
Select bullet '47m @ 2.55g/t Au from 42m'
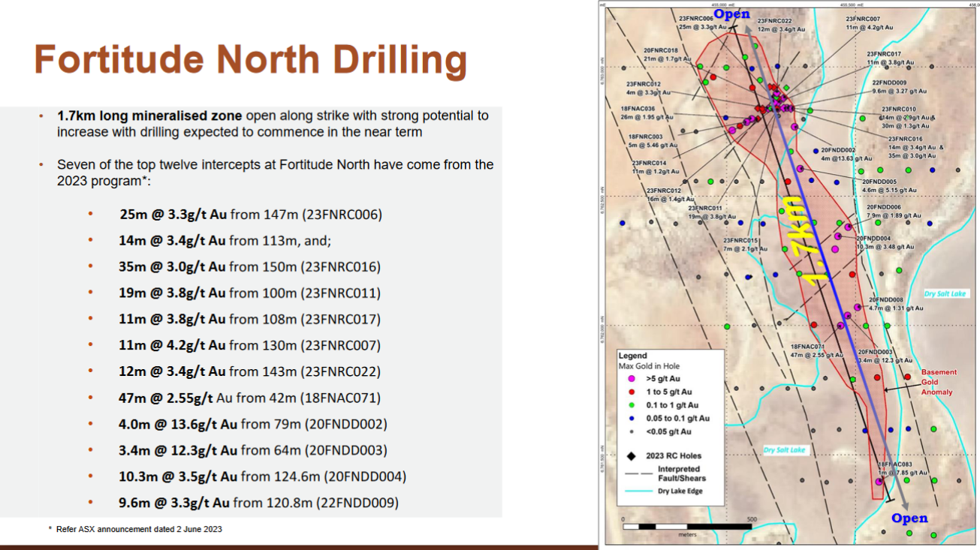(x=249, y=398)
